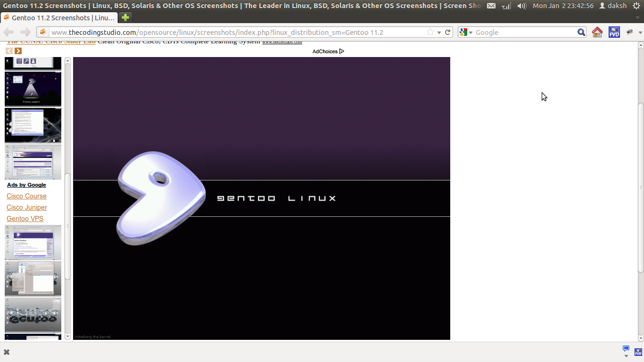This screenshot has height=362, width=644.
Task: Open the search engine selector dropdown
Action: (x=471, y=33)
